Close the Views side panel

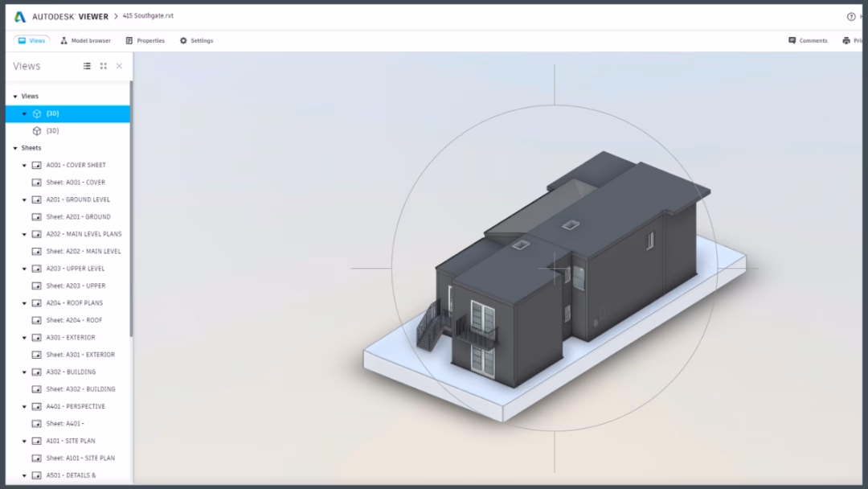pyautogui.click(x=120, y=66)
